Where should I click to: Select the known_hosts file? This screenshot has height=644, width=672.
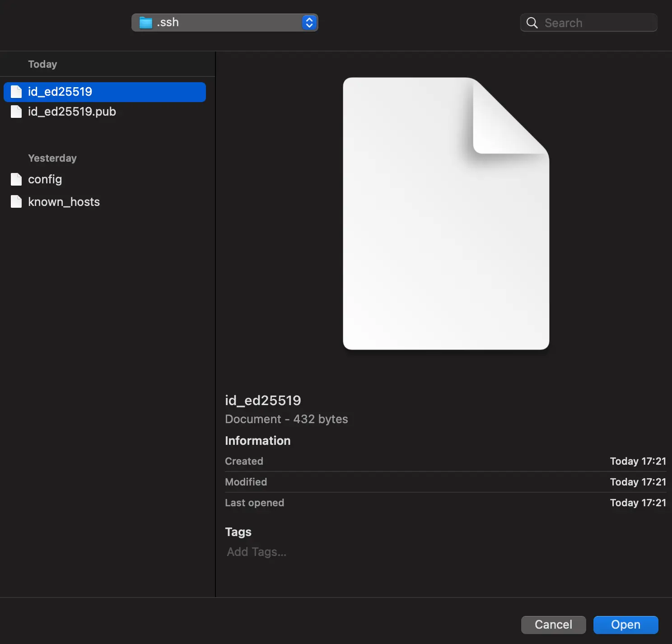[63, 201]
